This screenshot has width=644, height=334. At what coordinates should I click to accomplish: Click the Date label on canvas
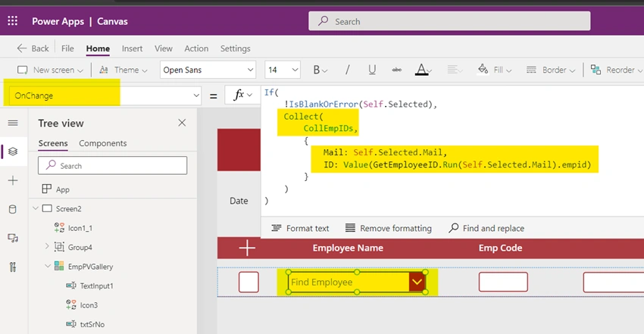tap(239, 201)
